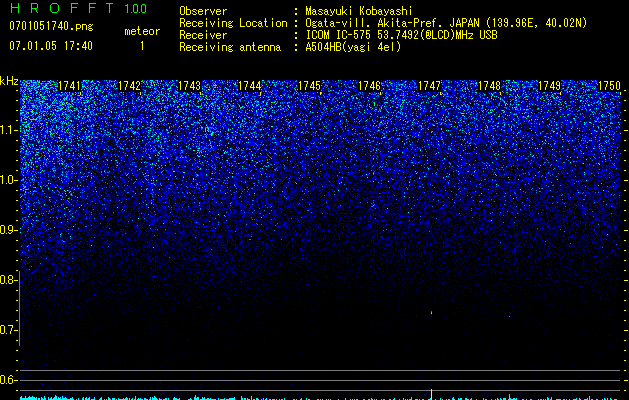Click the 1.1 kHz axis label
This screenshot has height=400, width=629.
tap(9, 130)
